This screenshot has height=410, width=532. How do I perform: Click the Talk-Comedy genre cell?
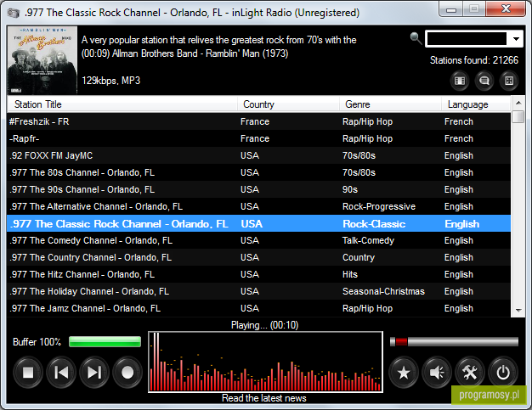[x=368, y=240]
